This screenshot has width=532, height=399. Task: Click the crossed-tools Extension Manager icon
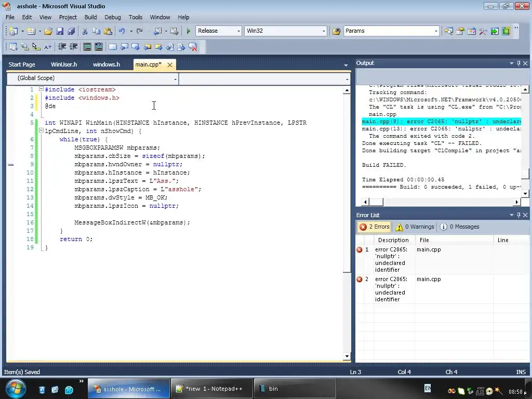pyautogui.click(x=483, y=31)
